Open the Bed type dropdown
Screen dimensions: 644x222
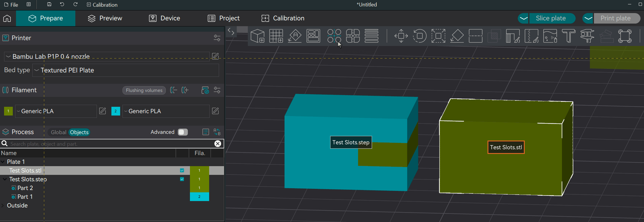(125, 70)
